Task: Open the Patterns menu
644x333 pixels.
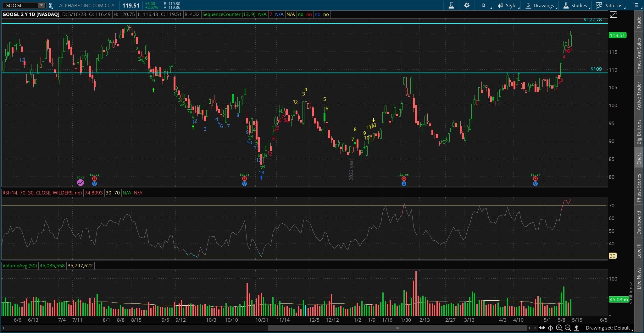Action: click(x=609, y=5)
